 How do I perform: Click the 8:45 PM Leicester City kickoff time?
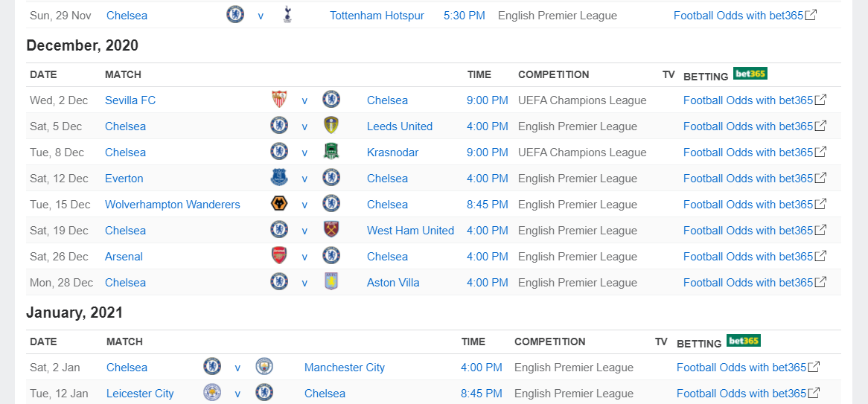(482, 394)
